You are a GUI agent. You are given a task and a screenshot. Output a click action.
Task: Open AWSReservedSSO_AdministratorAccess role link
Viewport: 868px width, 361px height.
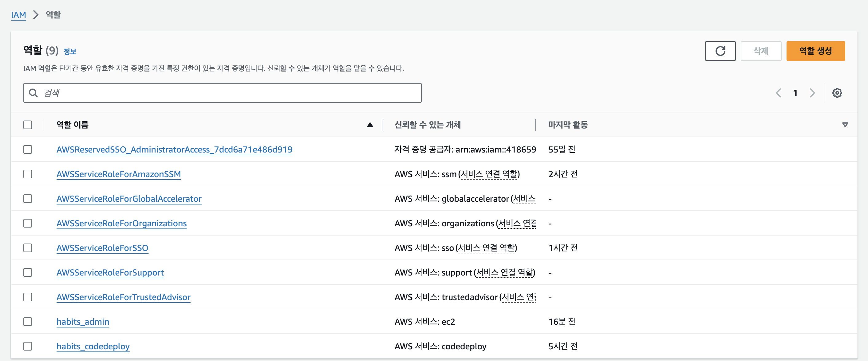click(x=174, y=149)
